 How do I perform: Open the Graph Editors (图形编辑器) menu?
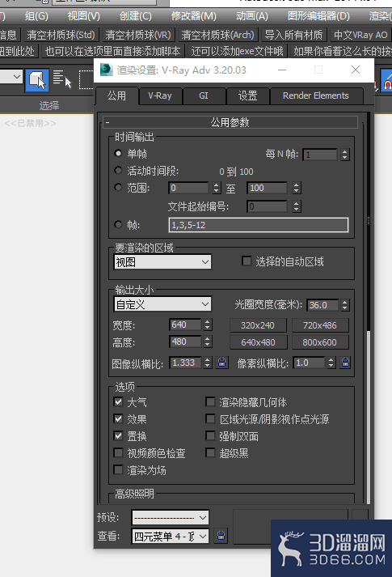pos(318,16)
